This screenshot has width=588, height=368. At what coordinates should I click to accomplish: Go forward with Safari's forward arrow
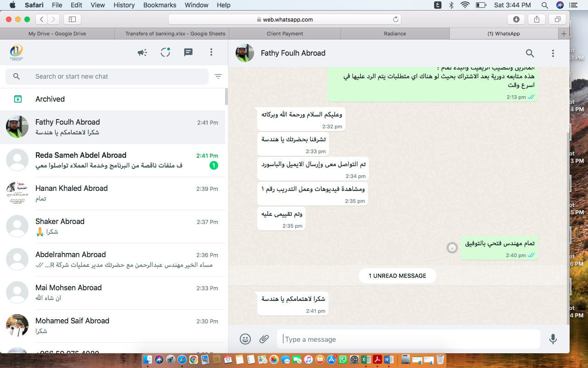tap(54, 19)
